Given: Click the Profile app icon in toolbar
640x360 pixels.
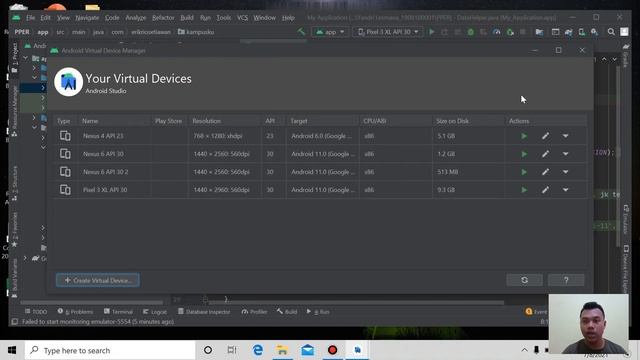Looking at the screenshot, I should (x=496, y=32).
